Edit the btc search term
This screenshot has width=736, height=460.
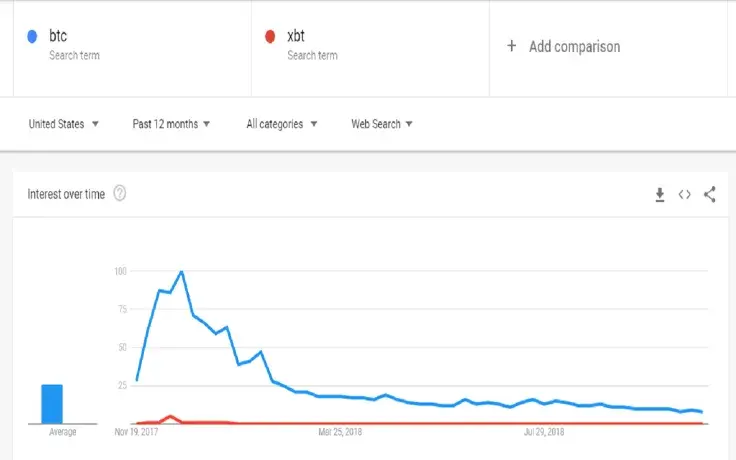pos(58,37)
